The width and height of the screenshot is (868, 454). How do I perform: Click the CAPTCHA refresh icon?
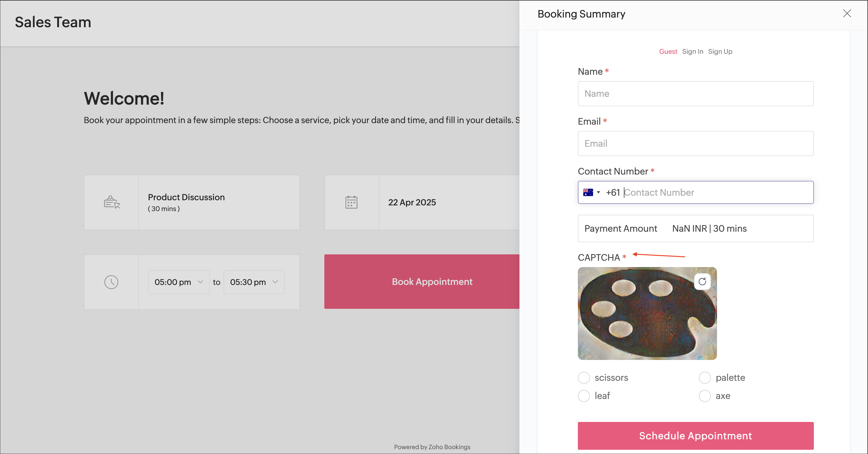(702, 282)
